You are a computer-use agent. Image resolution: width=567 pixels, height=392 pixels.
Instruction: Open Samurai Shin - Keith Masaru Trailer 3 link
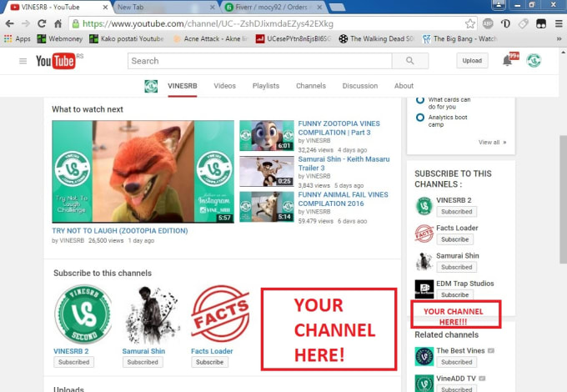point(344,163)
